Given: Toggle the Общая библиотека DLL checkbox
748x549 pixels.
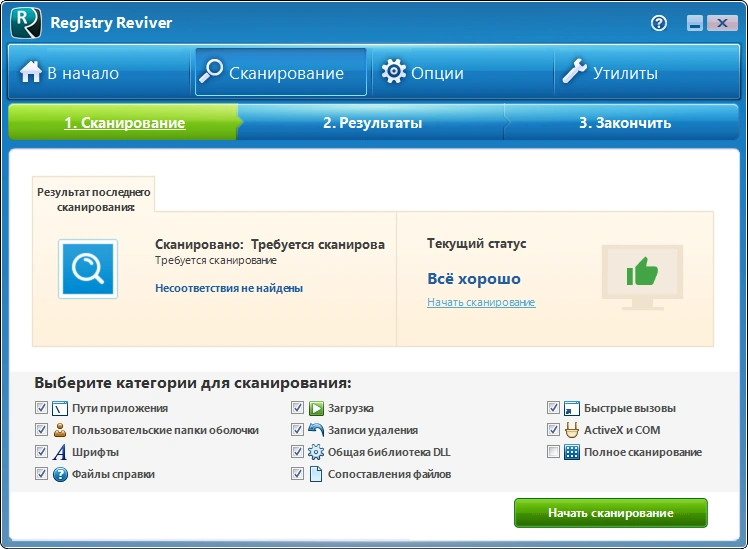Looking at the screenshot, I should 297,452.
